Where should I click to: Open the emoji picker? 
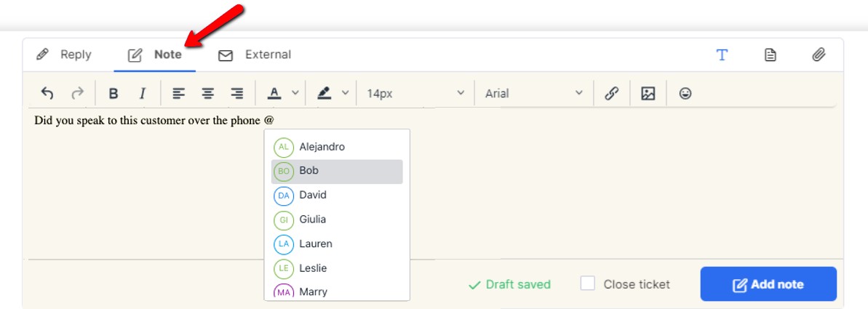click(685, 94)
